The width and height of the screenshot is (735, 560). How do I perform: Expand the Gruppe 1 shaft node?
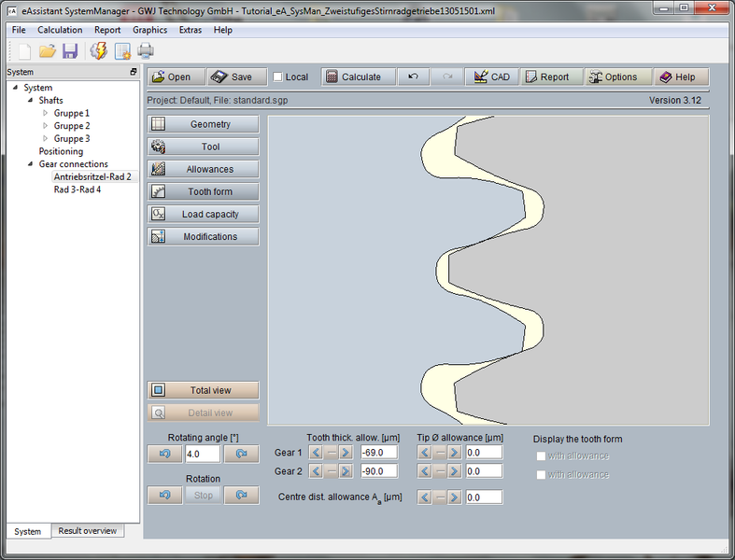click(x=45, y=113)
